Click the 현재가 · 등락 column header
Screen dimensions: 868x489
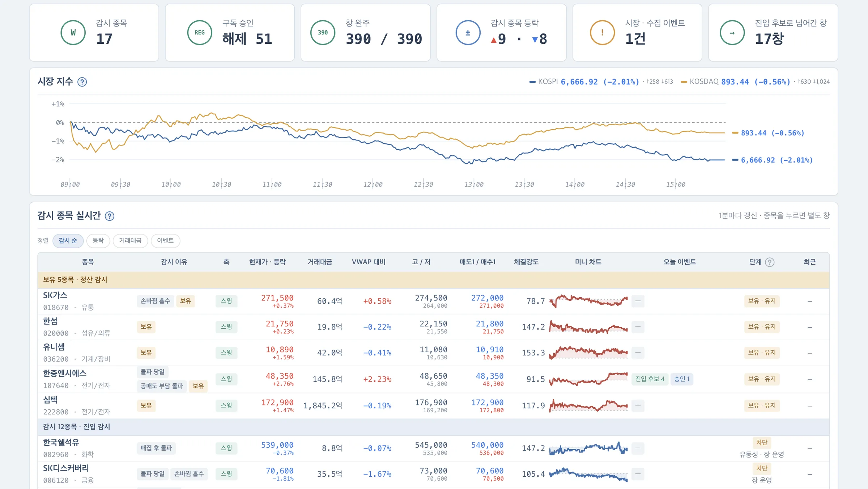click(x=267, y=262)
